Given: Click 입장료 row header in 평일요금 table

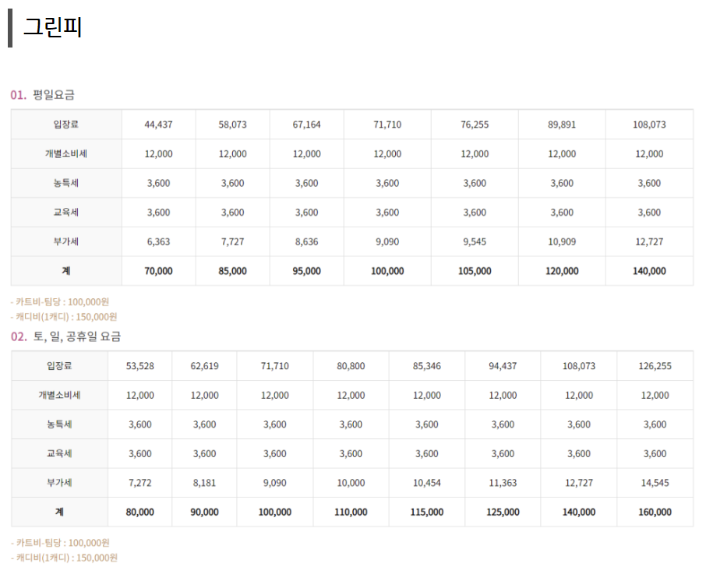Looking at the screenshot, I should coord(66,125).
